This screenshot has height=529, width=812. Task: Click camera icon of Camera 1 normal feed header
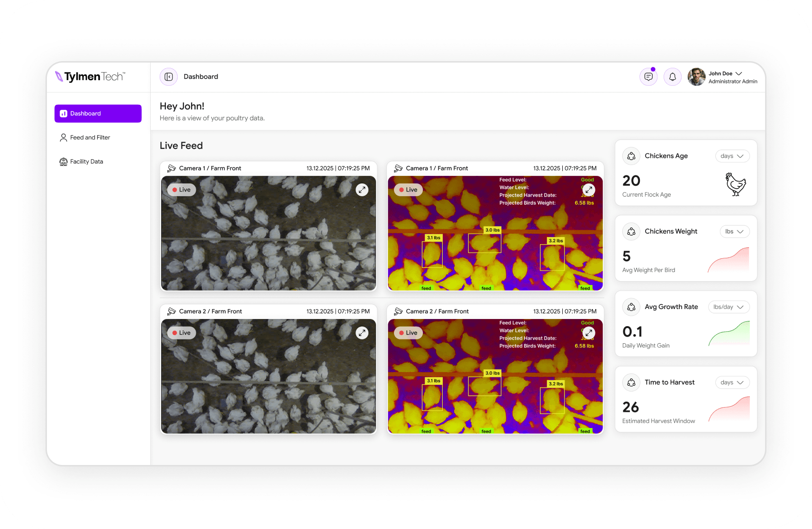[x=172, y=168]
